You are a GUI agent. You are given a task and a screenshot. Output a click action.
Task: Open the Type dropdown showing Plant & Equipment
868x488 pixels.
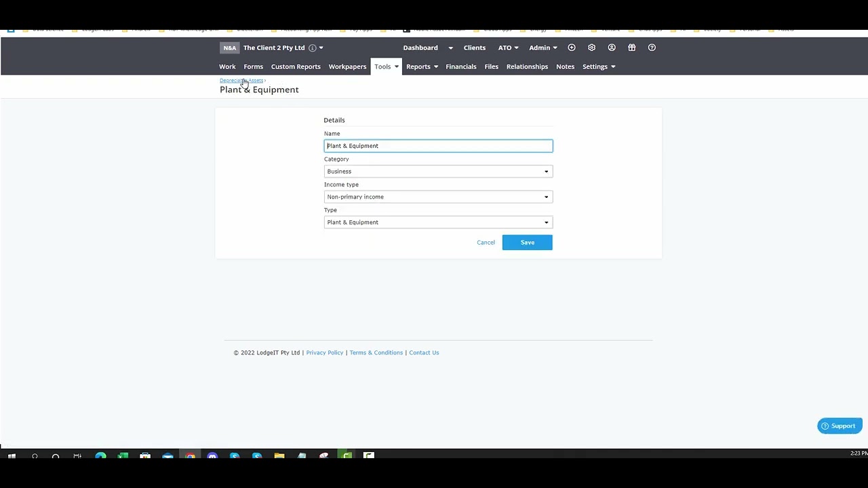coord(438,222)
